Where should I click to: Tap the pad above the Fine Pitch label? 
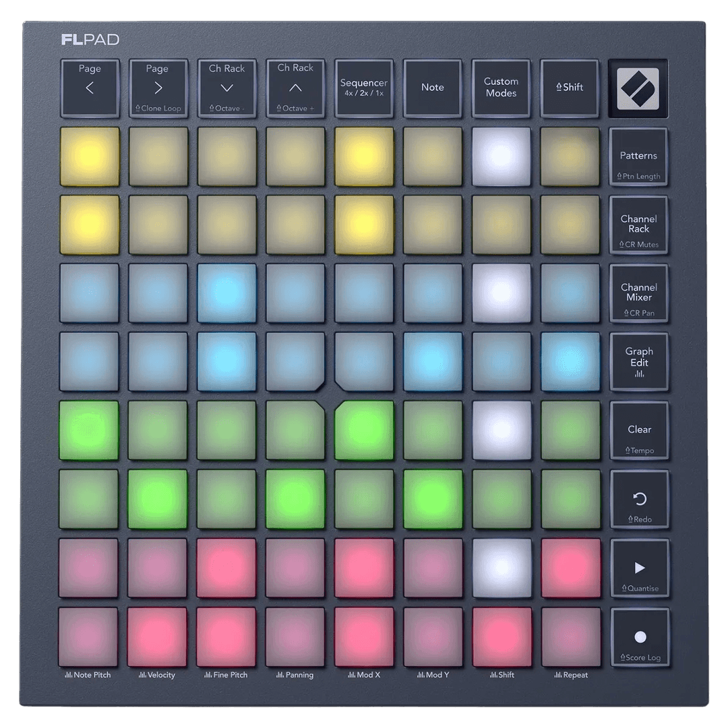coord(226,637)
